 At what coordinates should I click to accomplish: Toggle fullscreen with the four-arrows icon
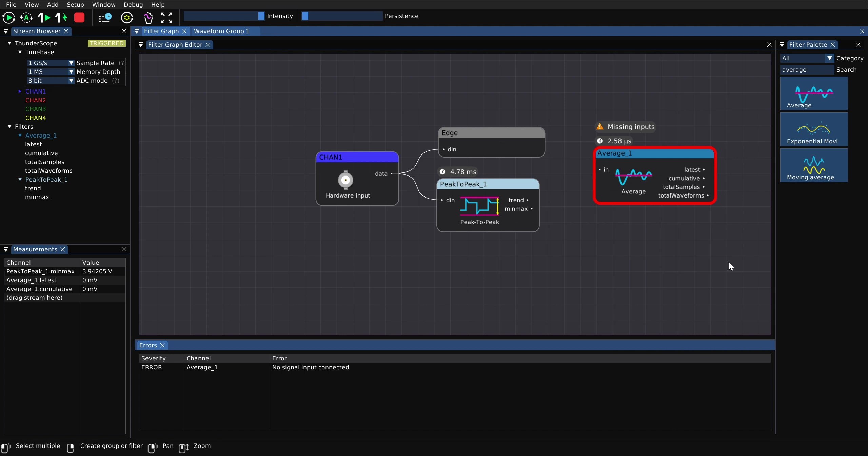[x=166, y=18]
